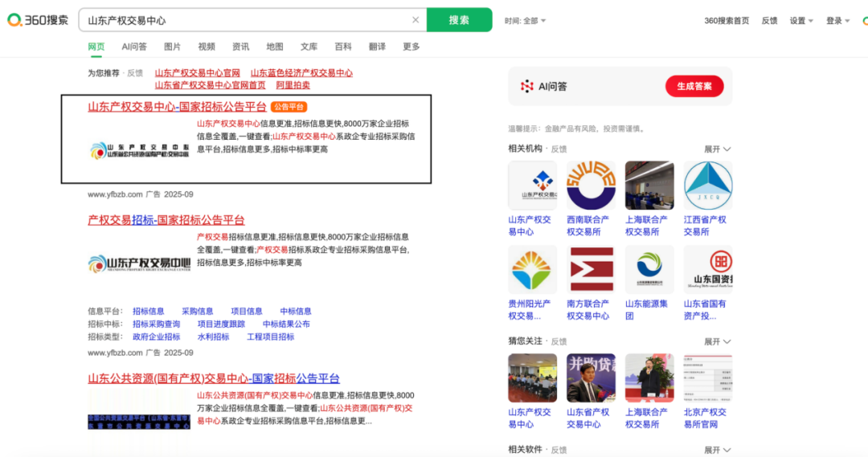
Task: Click the AI问答 panel icon
Action: (x=527, y=86)
